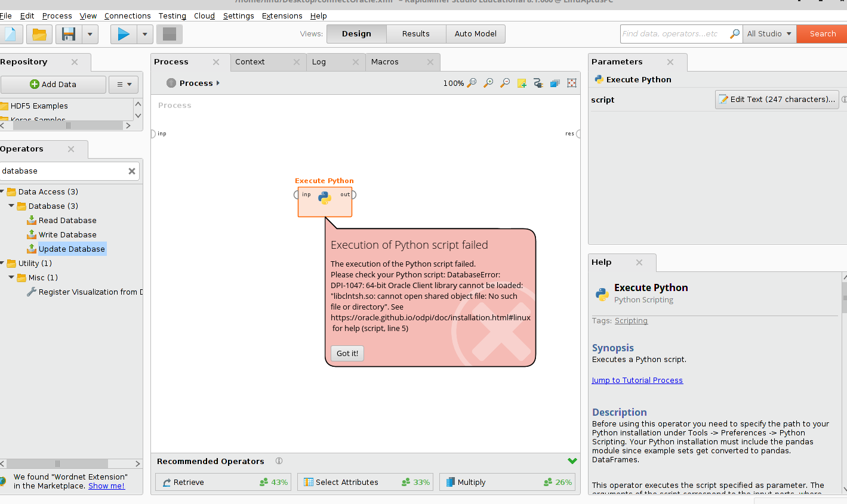Add a note with the yellow sticky icon

[522, 83]
